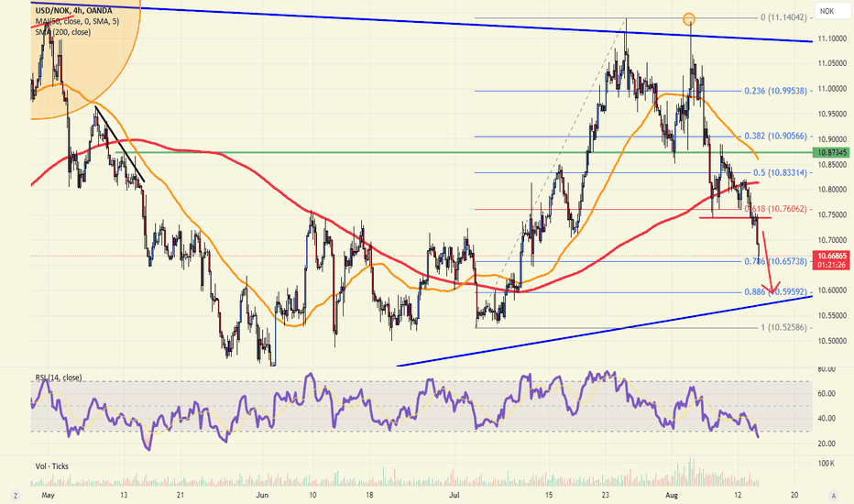Click the RSI 60.00 axis label
The height and width of the screenshot is (504, 854).
tap(827, 393)
